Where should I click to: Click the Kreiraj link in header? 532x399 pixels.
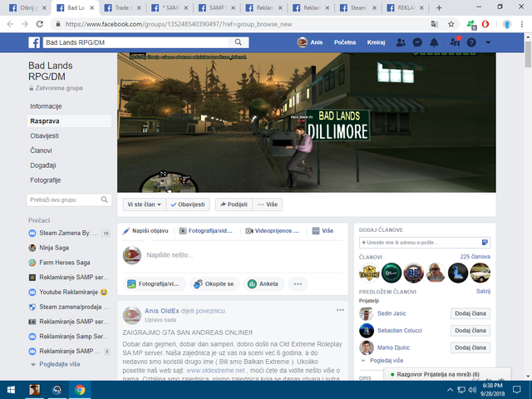coord(376,42)
